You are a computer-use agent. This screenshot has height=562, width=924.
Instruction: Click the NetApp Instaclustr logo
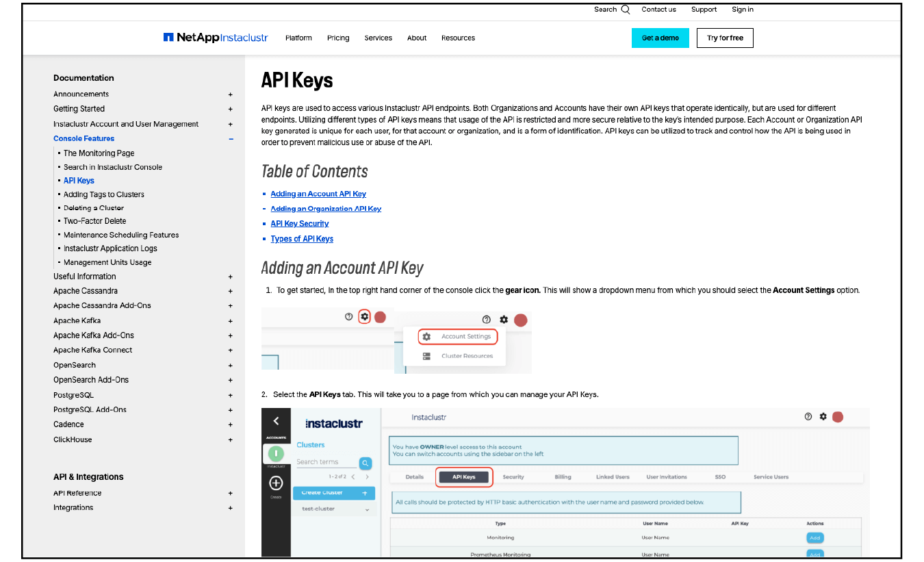[x=216, y=38]
